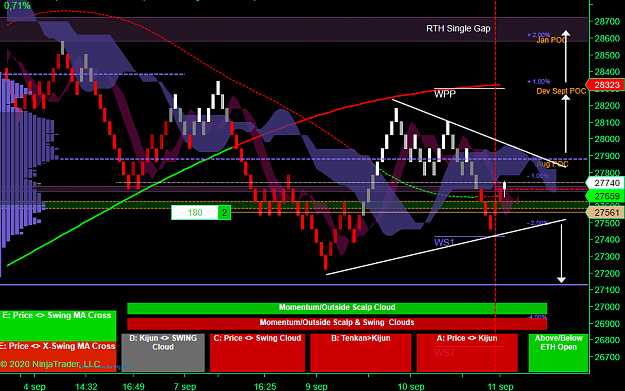Click the red 28323 price marker
Viewport: 625px width, 391px height.
605,84
